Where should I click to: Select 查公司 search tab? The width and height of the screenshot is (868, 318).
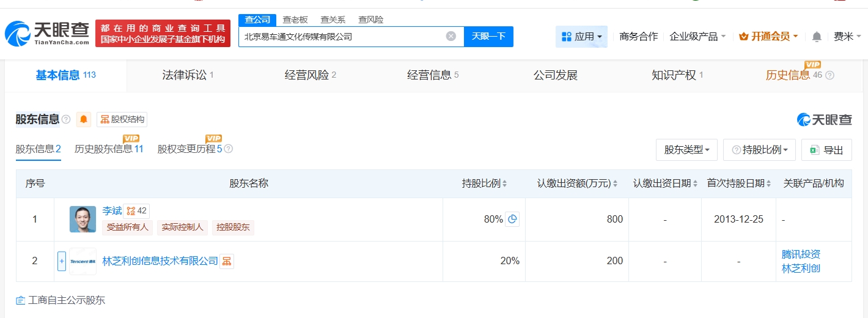tap(257, 20)
